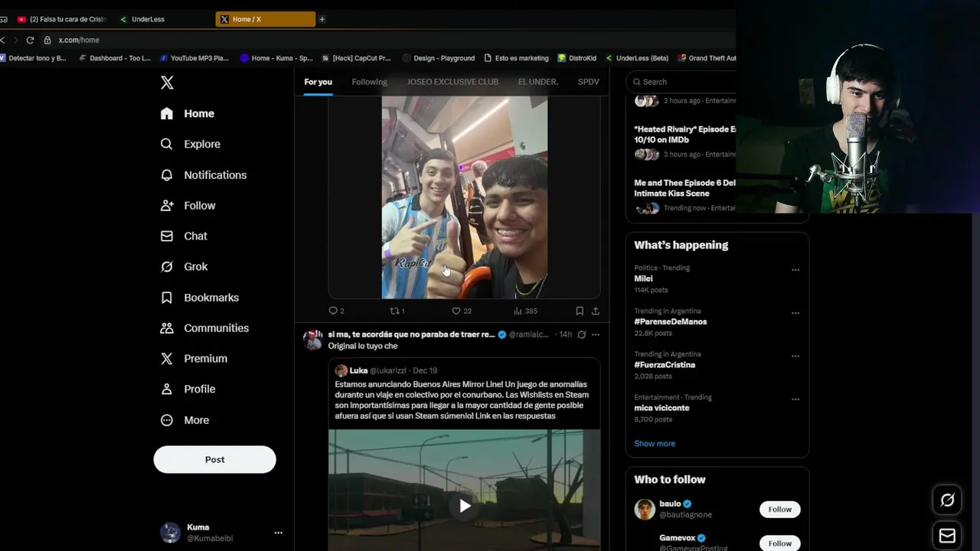980x551 pixels.
Task: Open Luka's quoted post text
Action: (x=462, y=400)
